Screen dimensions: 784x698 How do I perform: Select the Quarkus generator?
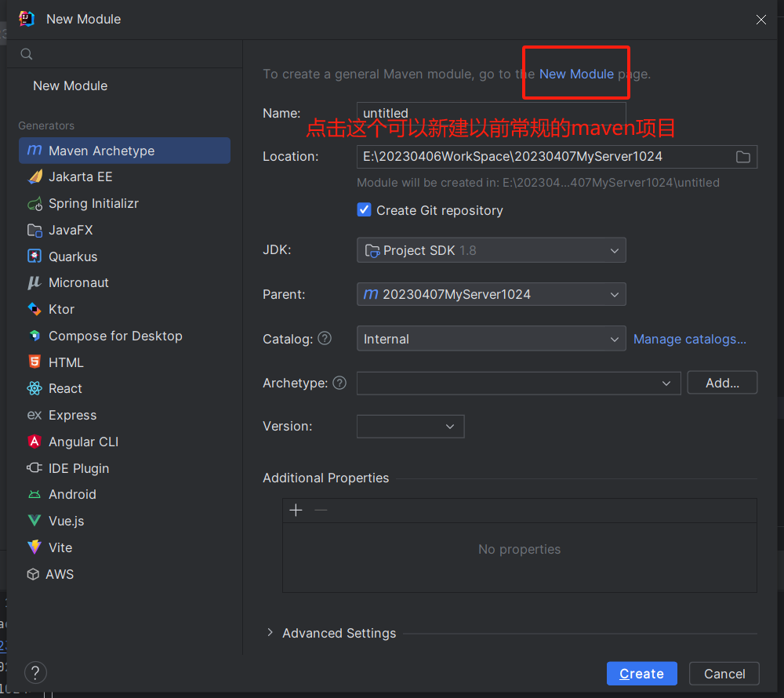[x=73, y=256]
